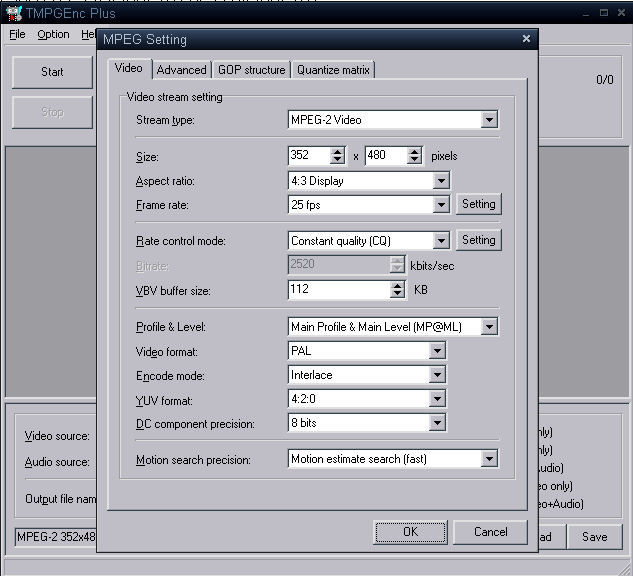Click the Video stream setting group label

[x=174, y=97]
